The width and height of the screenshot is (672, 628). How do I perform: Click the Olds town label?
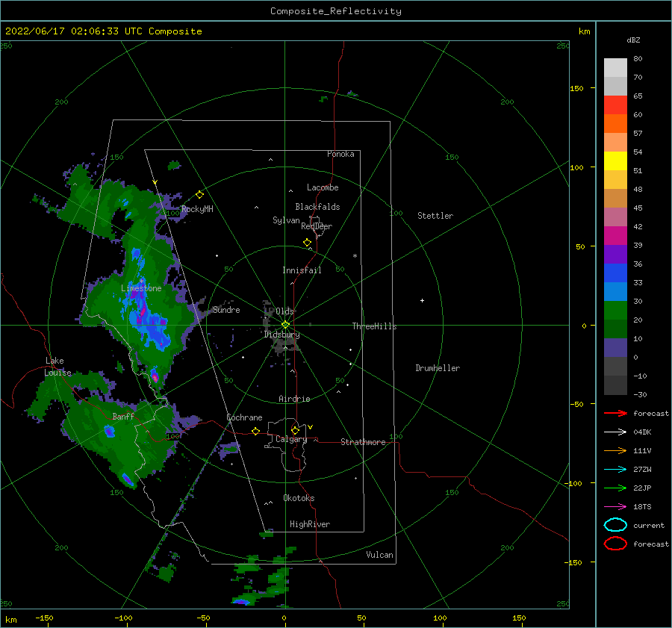click(x=284, y=311)
